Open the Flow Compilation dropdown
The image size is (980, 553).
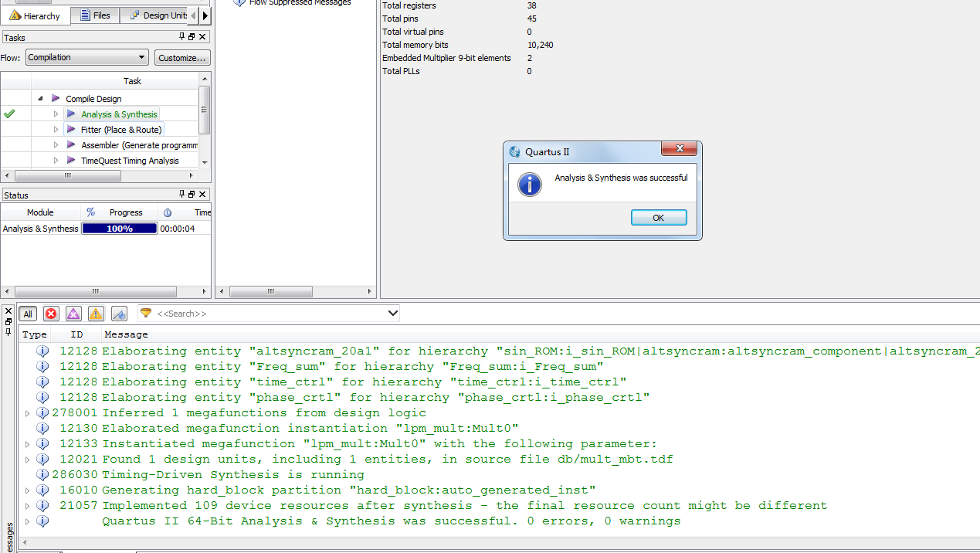pyautogui.click(x=86, y=57)
